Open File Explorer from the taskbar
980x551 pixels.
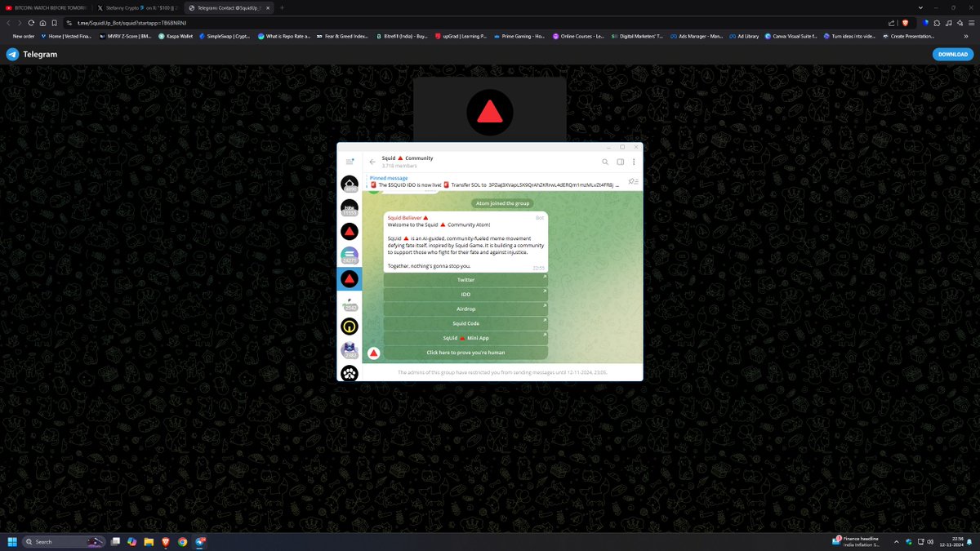click(149, 541)
